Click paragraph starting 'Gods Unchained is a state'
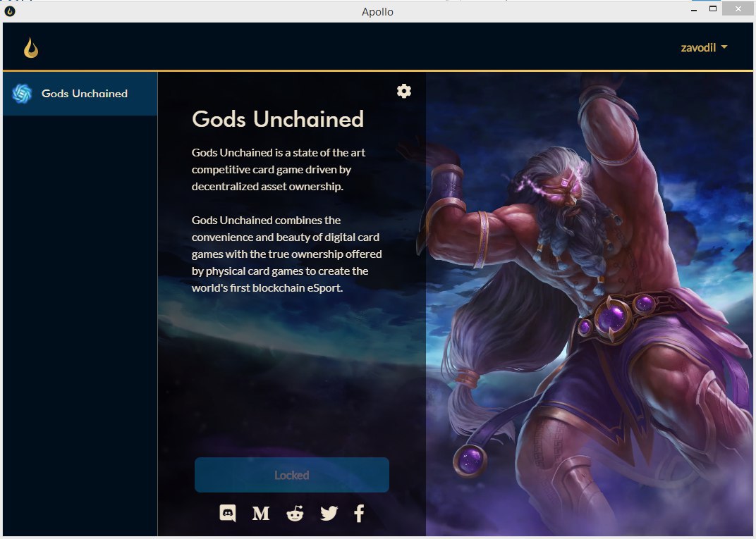Viewport: 756px width, 539px height. (x=278, y=170)
